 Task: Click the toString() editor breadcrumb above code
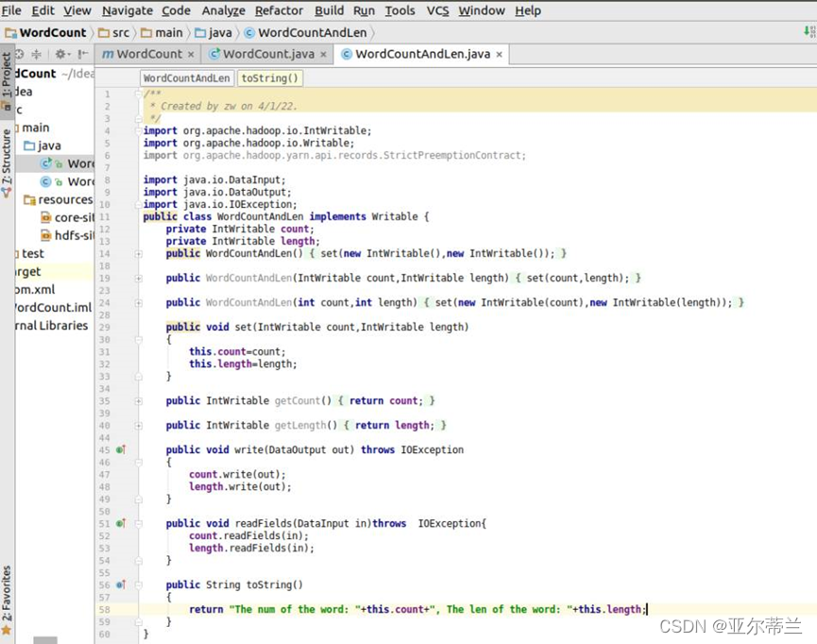click(270, 78)
